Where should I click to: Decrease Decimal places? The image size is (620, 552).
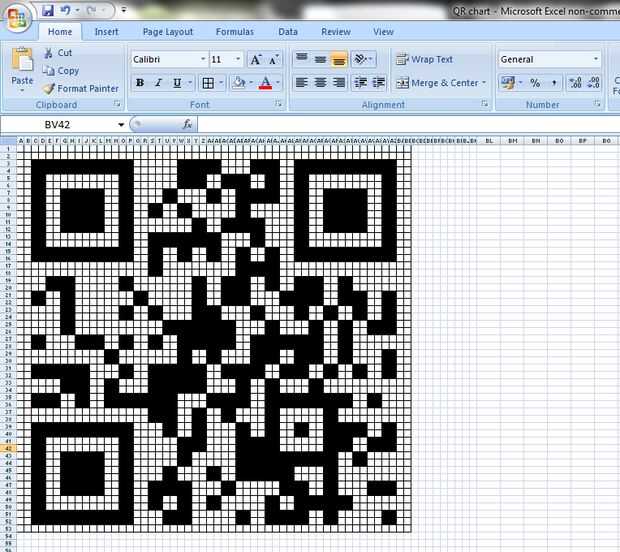[593, 83]
